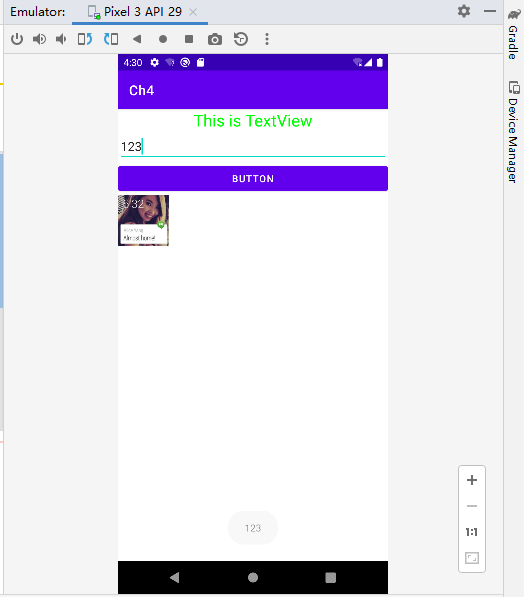Close the Pixel 3 API 29 tab

[193, 12]
